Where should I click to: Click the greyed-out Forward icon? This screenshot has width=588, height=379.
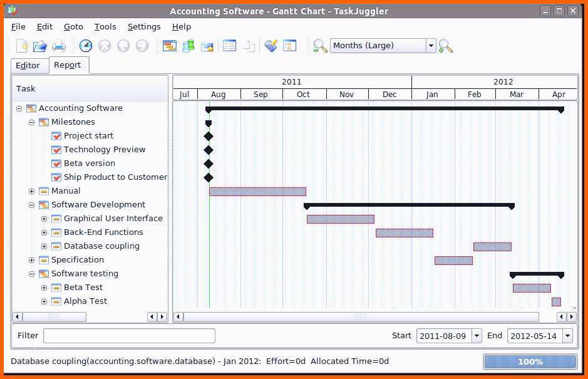[x=142, y=46]
